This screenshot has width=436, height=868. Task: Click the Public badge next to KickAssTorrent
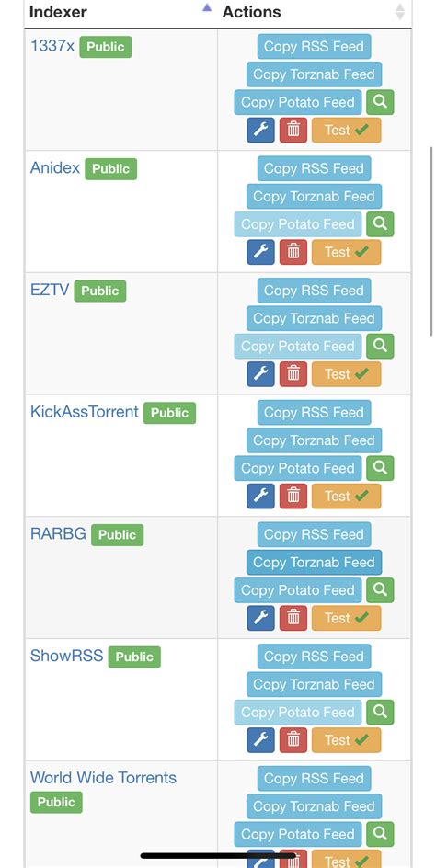point(169,413)
